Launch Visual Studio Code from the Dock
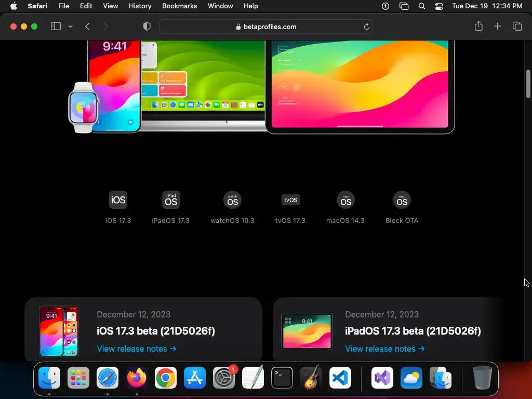This screenshot has height=399, width=532. [340, 378]
